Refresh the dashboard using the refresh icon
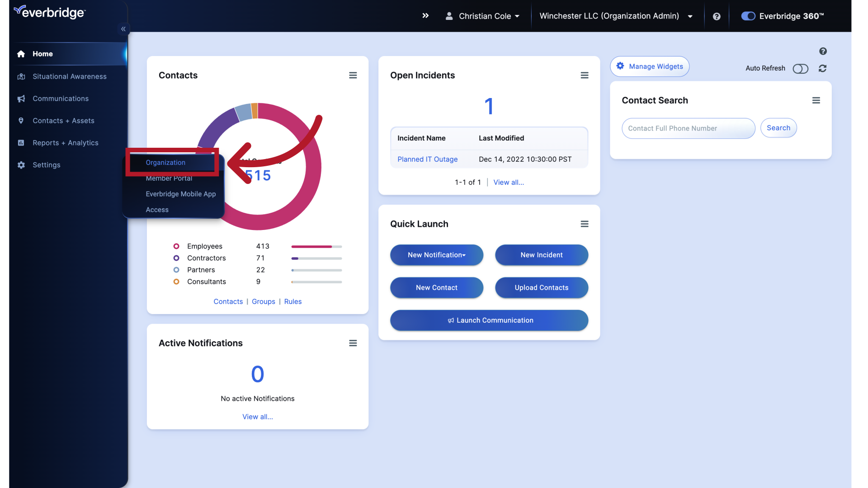 [x=822, y=68]
